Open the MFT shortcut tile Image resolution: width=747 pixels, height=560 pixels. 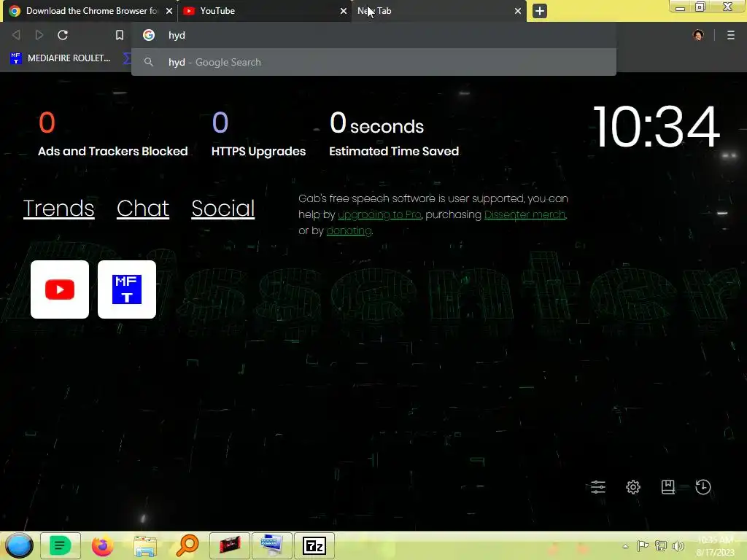[x=127, y=289]
